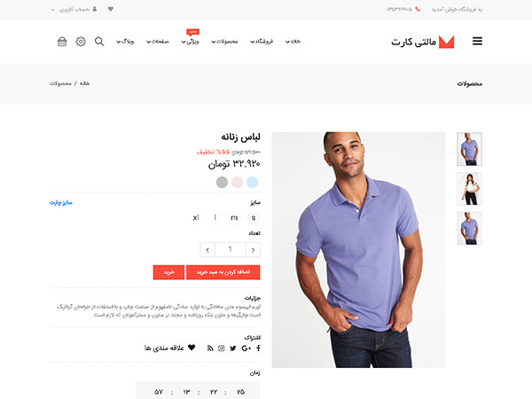Open the سایز چارت size chart link

click(x=61, y=202)
